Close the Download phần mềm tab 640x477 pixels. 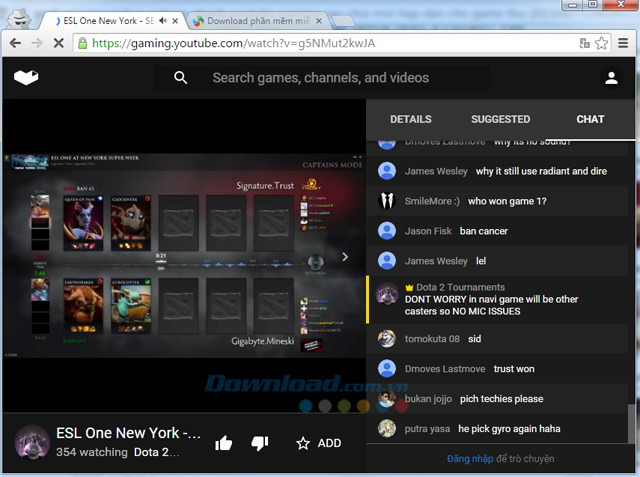319,20
